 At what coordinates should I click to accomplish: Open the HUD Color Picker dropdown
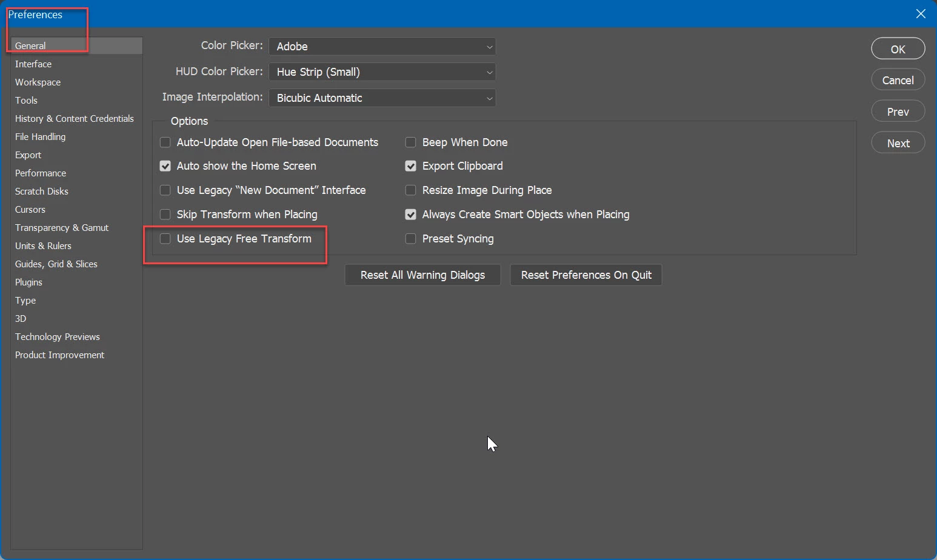(382, 72)
